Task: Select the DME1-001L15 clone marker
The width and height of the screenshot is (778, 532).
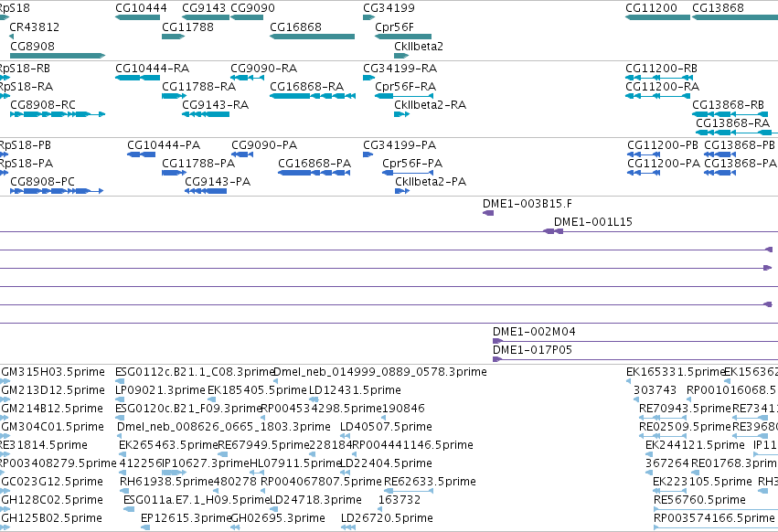Action: 553,231
